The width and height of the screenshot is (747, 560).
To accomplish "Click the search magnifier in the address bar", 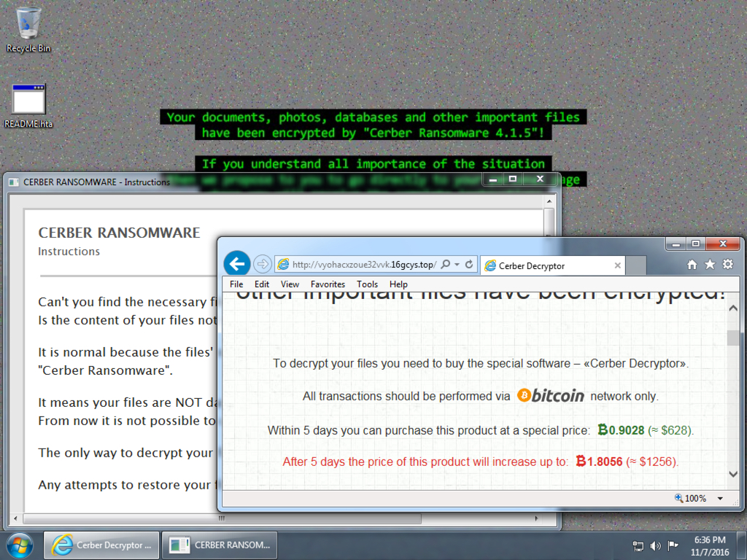I will pos(446,264).
